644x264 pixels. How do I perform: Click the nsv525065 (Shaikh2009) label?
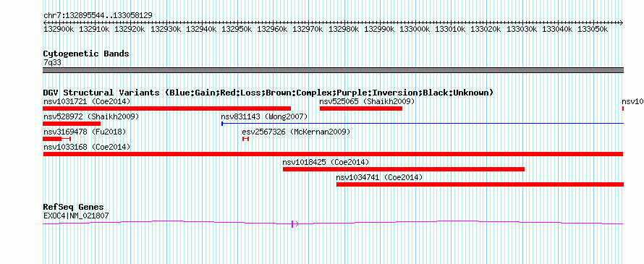367,101
